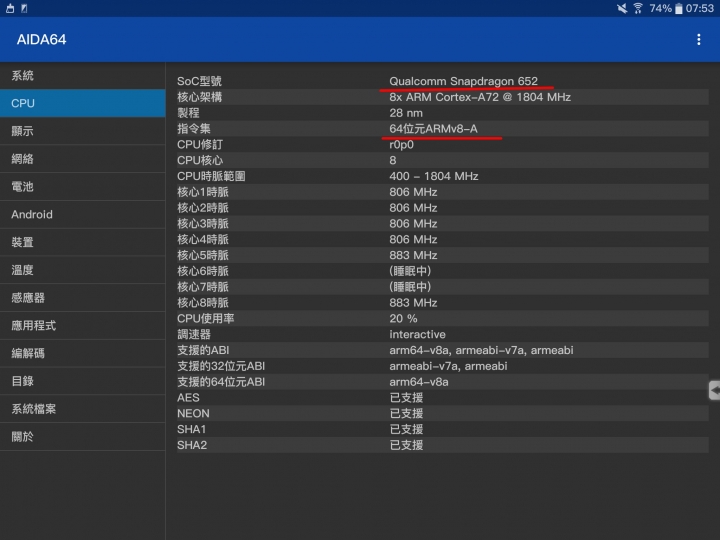
Task: Open the 關於 section
Action: [83, 437]
